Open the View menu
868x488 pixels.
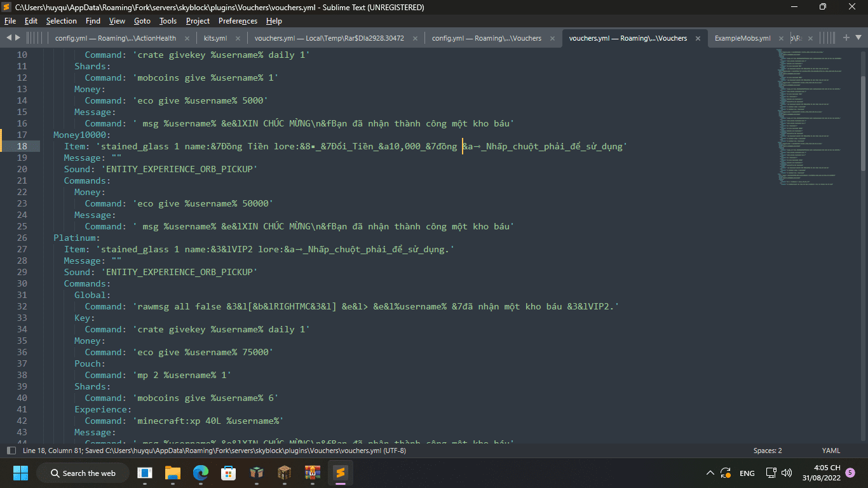click(117, 21)
